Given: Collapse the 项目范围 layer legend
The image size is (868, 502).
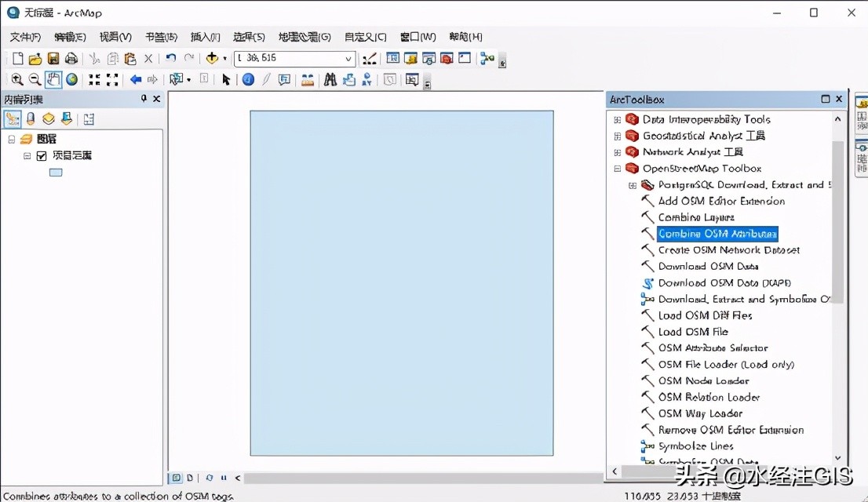Looking at the screenshot, I should 27,156.
